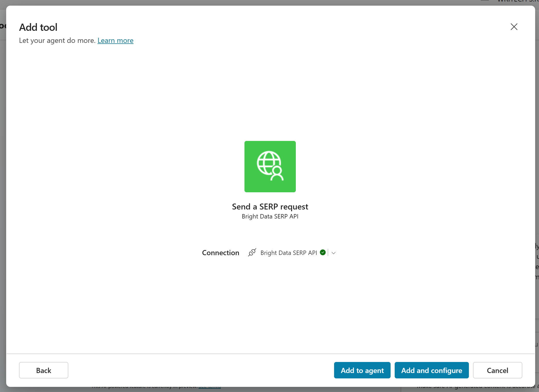Select the Send a SERP request tool icon
The height and width of the screenshot is (392, 539).
click(x=270, y=166)
